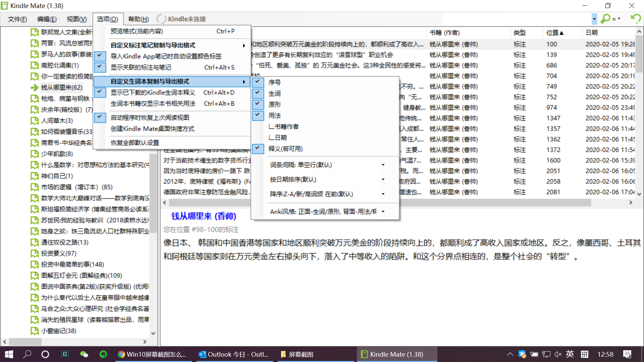Open the 按日期排序(默认) dropdown
Image resolution: width=644 pixels, height=362 pixels.
[x=383, y=180]
